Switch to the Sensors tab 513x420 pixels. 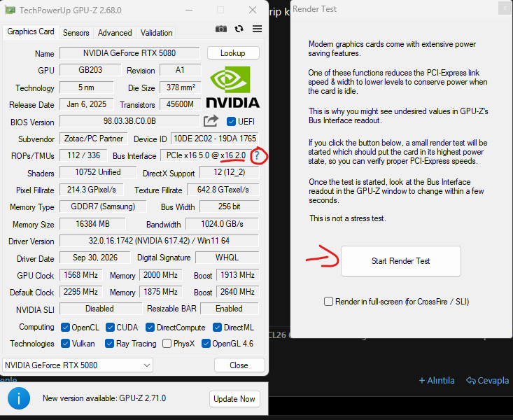click(x=76, y=33)
